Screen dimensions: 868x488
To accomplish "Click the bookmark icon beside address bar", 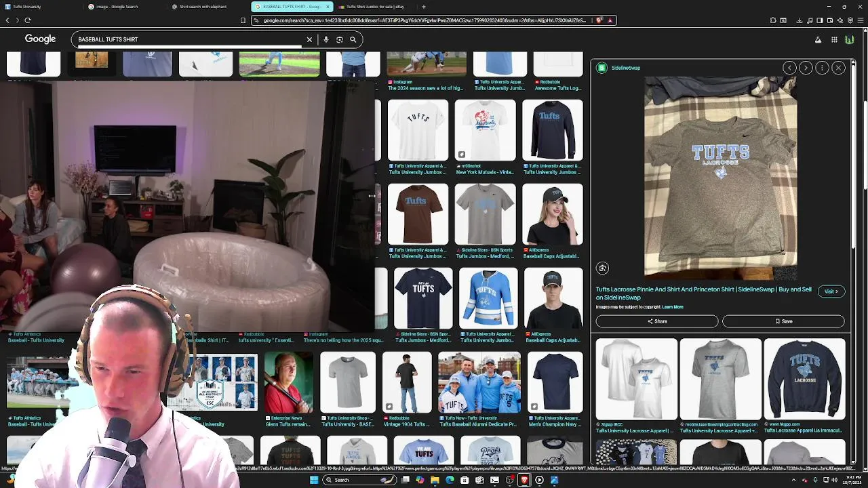I will click(243, 20).
